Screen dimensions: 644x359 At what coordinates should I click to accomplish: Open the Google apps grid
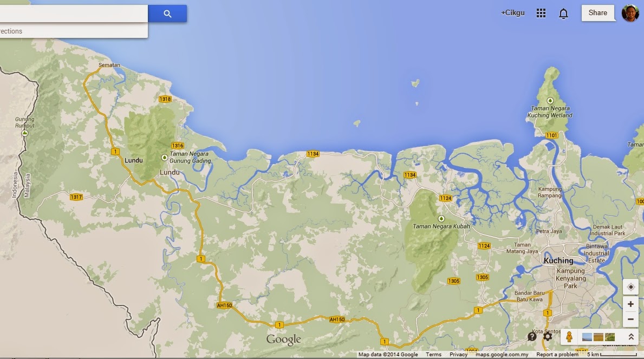coord(541,13)
